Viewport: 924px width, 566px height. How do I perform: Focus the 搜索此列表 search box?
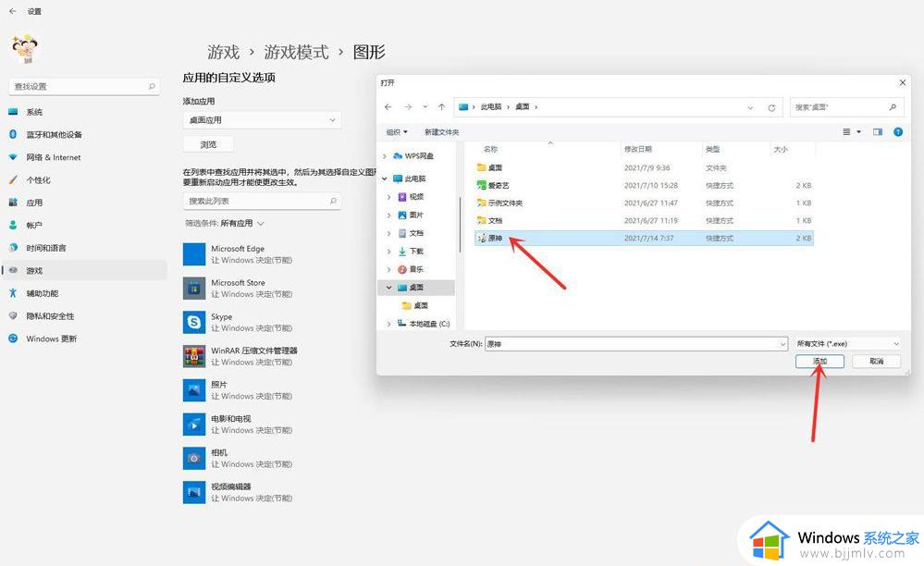coord(262,201)
